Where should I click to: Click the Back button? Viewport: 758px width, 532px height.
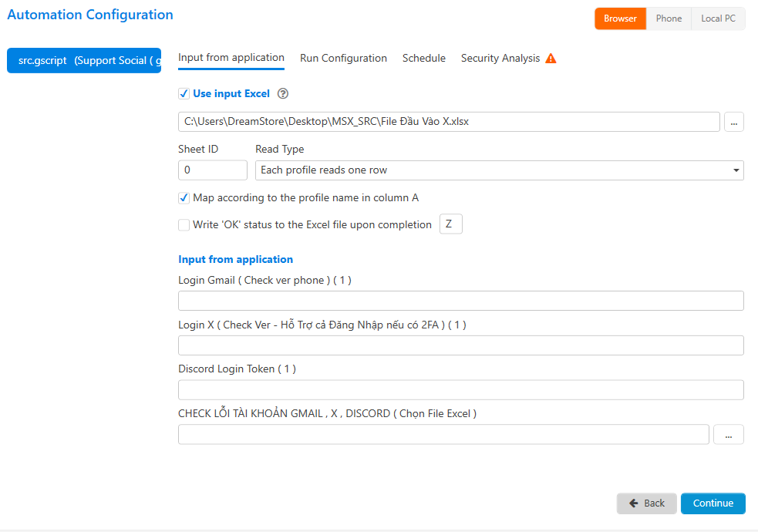click(x=646, y=503)
